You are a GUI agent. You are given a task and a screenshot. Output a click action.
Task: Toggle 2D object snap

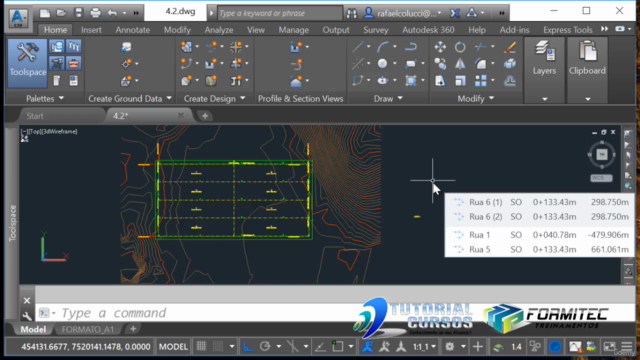(338, 347)
